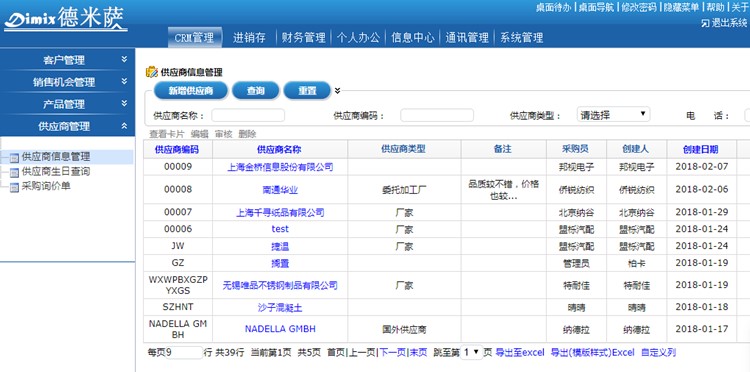
Task: Toggle the search panel chevron beside 重置
Action: pyautogui.click(x=337, y=90)
